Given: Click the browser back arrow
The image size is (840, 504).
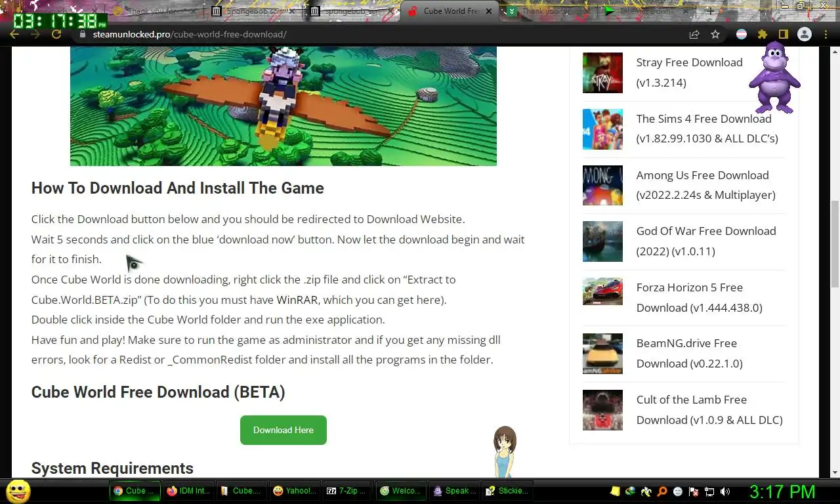Looking at the screenshot, I should tap(14, 34).
